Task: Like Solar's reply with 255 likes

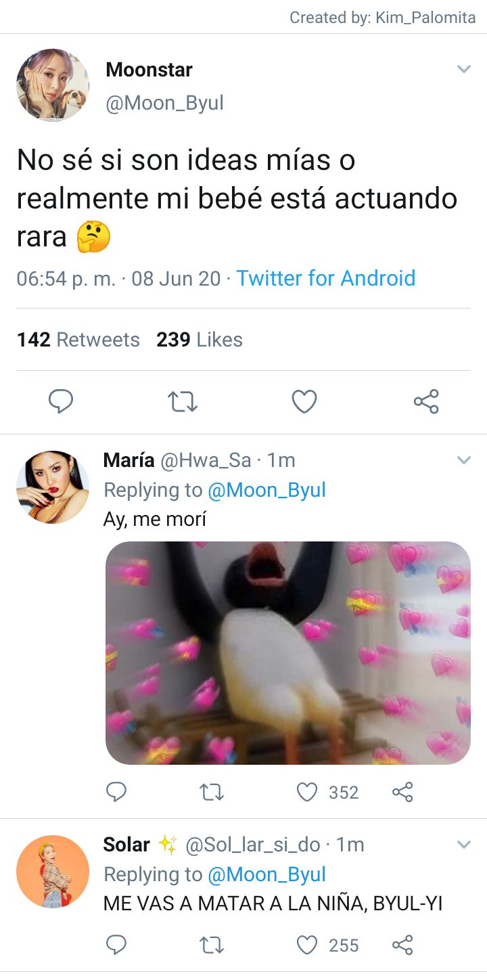Action: coord(307,945)
